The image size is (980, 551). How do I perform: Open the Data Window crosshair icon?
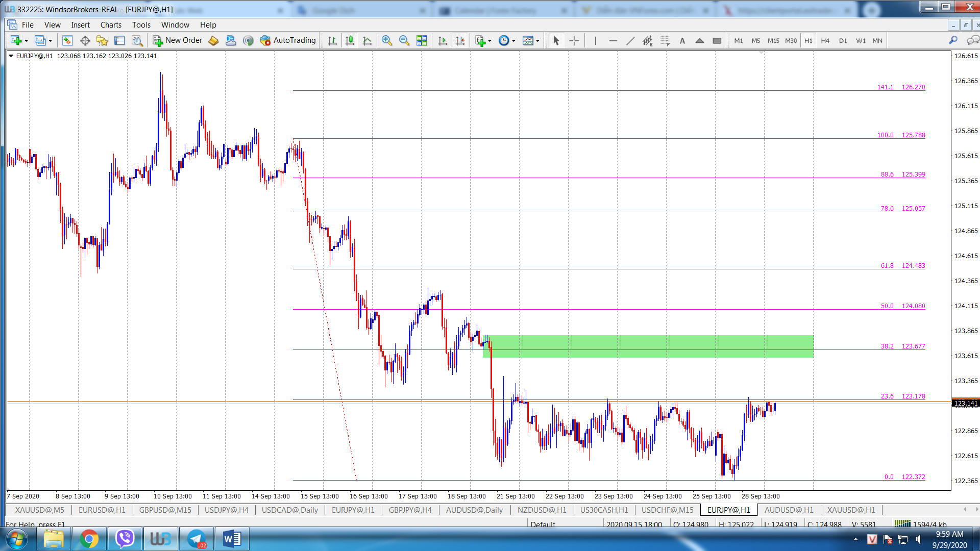85,40
